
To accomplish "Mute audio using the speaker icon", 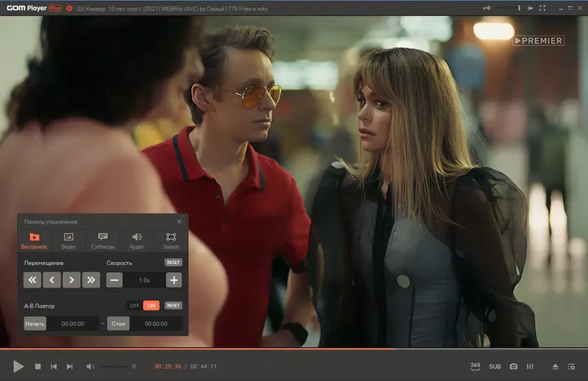I will click(90, 366).
